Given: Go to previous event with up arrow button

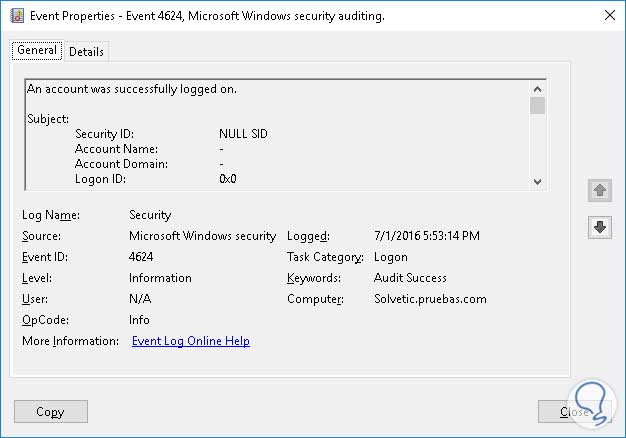Looking at the screenshot, I should pos(599,189).
